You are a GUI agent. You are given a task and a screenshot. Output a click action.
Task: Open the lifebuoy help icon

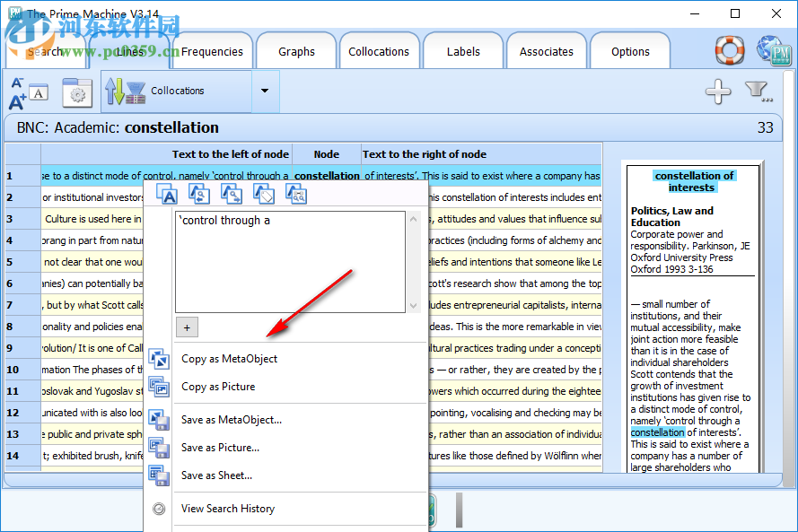click(x=730, y=50)
